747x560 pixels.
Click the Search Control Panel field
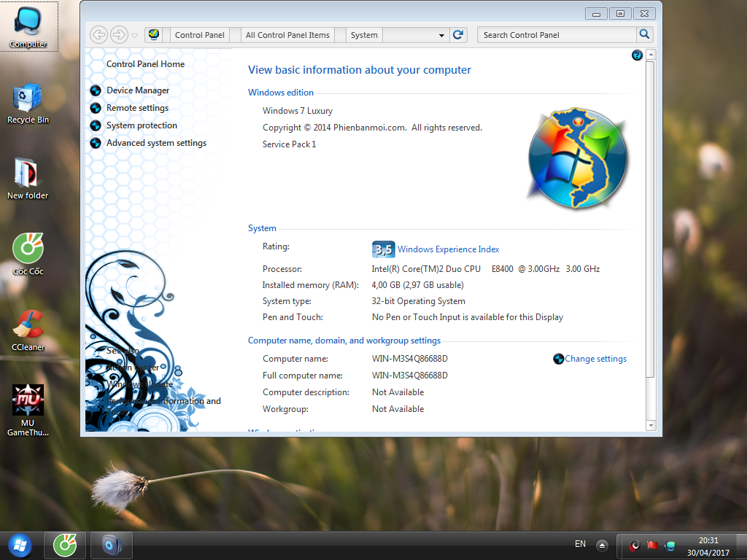click(557, 35)
